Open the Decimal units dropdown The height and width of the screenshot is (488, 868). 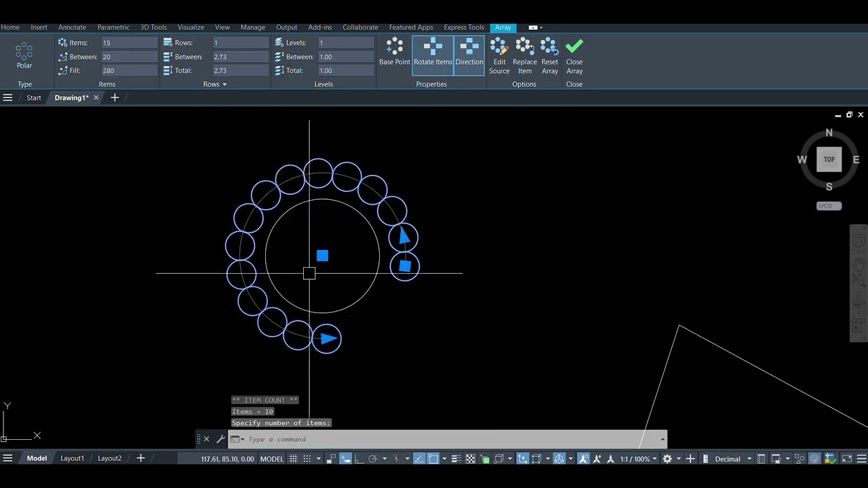point(732,459)
